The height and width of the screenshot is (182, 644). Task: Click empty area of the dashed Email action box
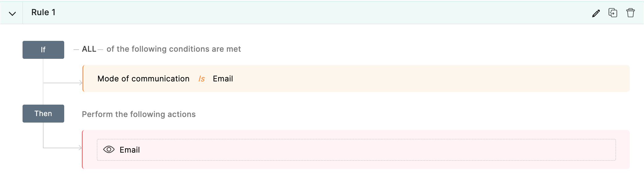tap(370, 150)
